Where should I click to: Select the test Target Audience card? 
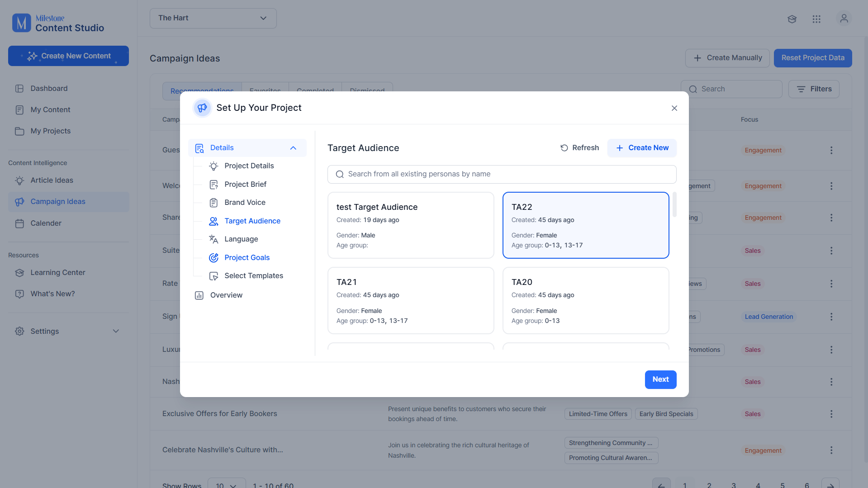[411, 225]
